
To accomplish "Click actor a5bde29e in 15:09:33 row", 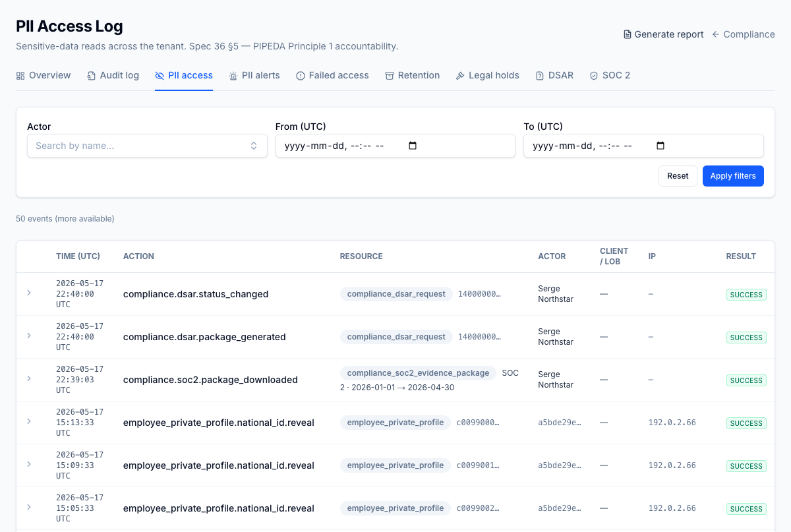I will (x=560, y=465).
